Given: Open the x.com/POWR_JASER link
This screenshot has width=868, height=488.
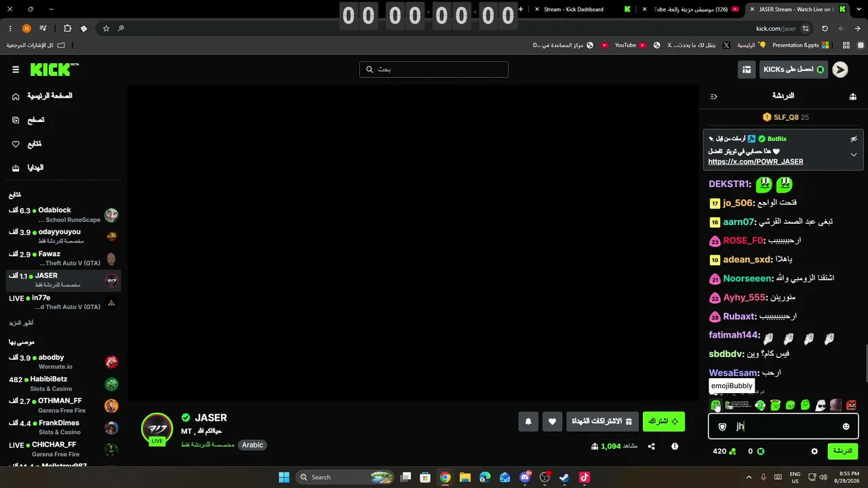Looking at the screenshot, I should click(x=755, y=162).
